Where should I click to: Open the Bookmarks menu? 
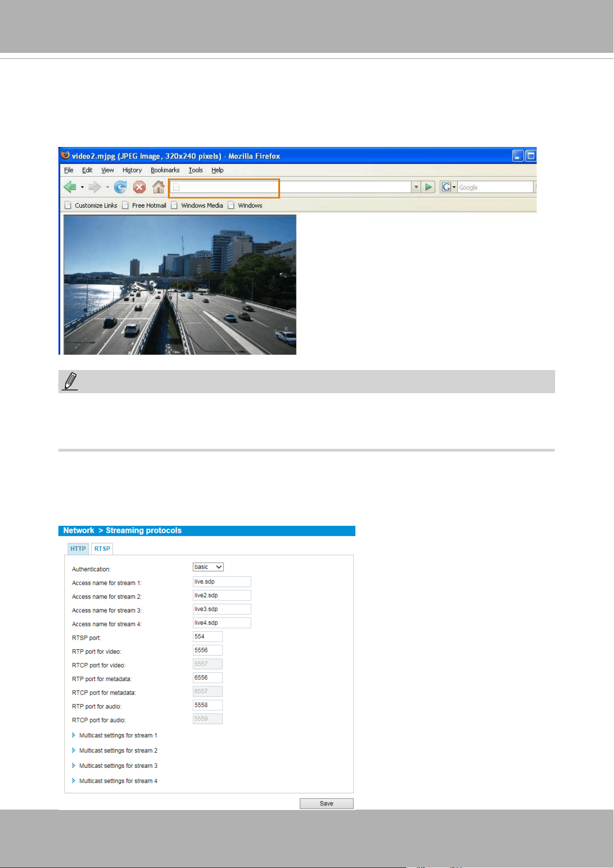click(165, 170)
